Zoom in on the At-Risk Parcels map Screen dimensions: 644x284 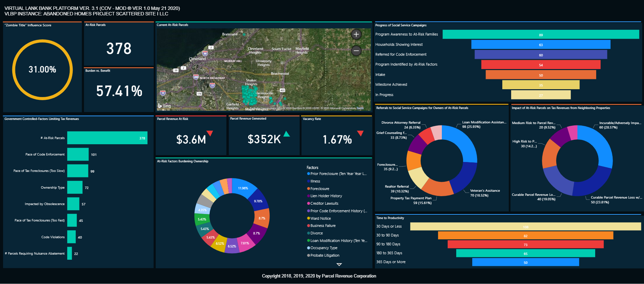(356, 34)
